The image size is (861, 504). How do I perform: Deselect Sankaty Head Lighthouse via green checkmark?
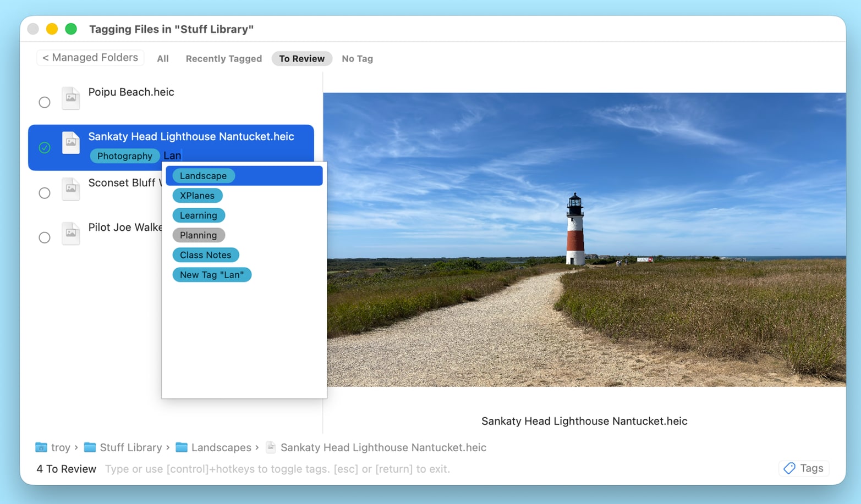(x=44, y=147)
